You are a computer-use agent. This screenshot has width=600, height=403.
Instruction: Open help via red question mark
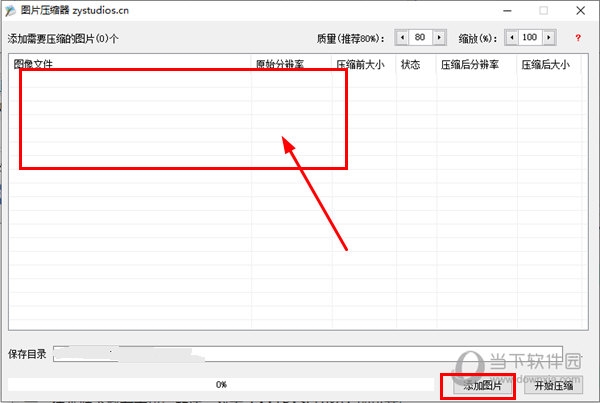point(578,38)
